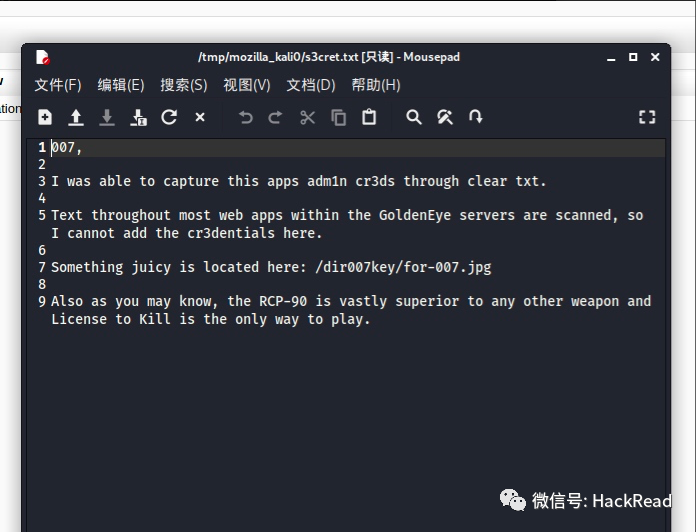Click the Mousepad app icon in title bar
The height and width of the screenshot is (532, 696).
[43, 57]
